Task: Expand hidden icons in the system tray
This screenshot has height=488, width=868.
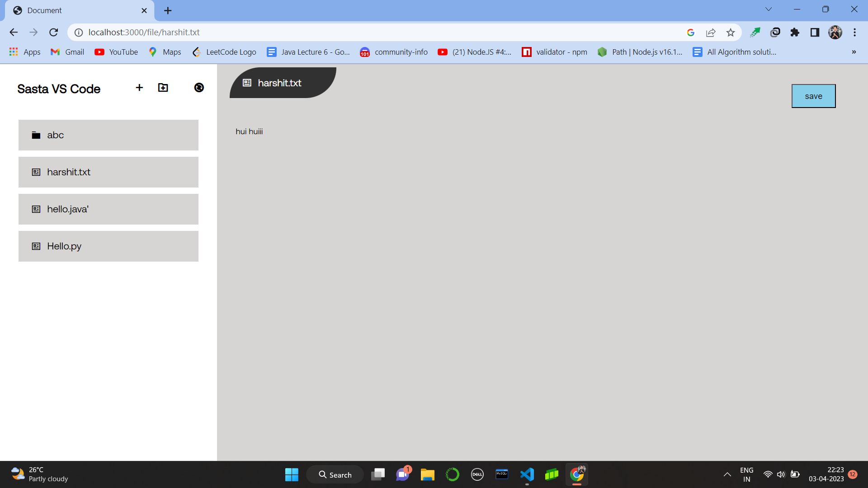Action: [727, 474]
